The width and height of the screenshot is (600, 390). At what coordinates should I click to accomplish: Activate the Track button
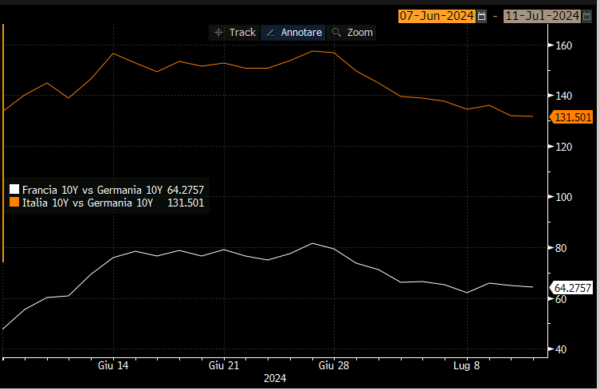click(235, 33)
